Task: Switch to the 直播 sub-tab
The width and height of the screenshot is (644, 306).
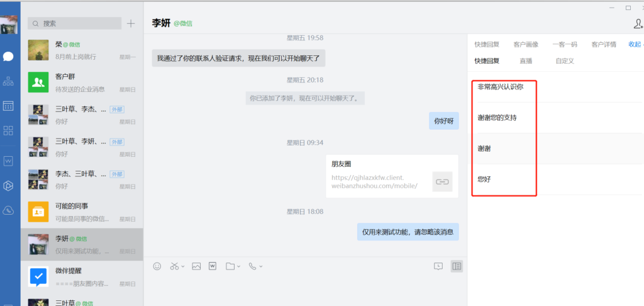Action: 526,61
